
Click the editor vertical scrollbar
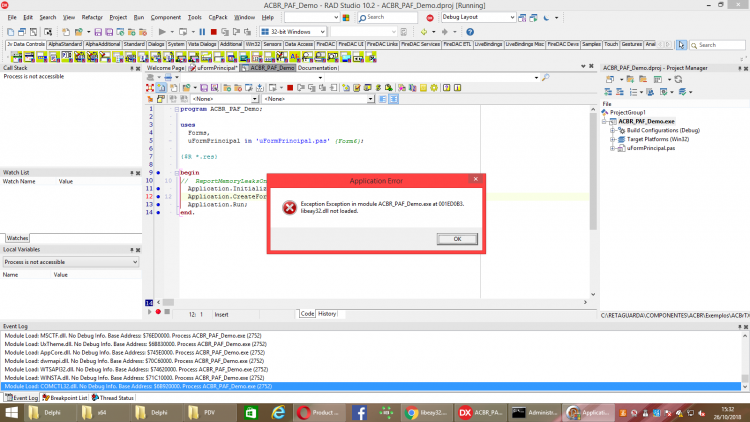pyautogui.click(x=593, y=201)
